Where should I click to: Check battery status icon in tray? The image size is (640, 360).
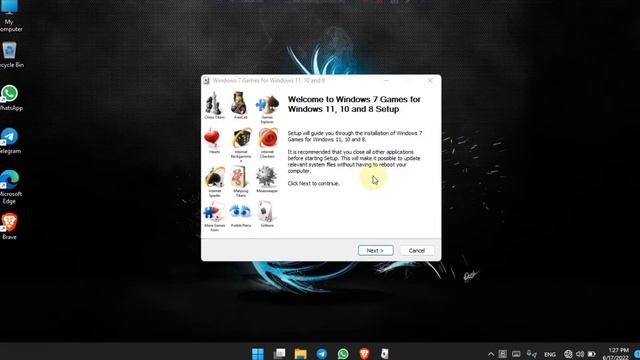(591, 354)
